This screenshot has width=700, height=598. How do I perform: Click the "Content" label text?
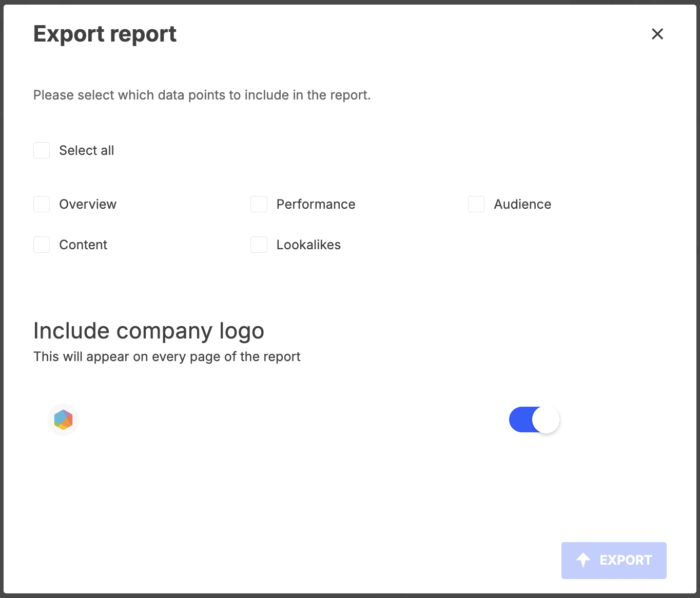click(x=83, y=245)
